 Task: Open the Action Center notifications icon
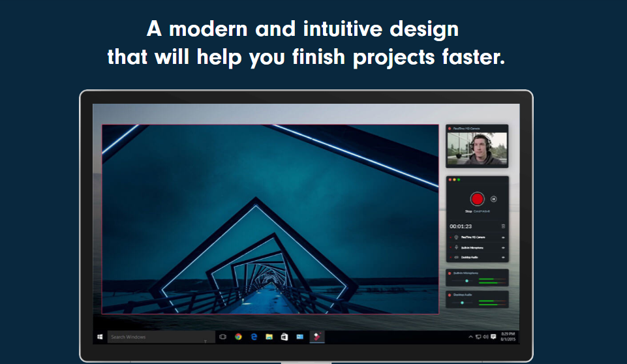click(493, 337)
